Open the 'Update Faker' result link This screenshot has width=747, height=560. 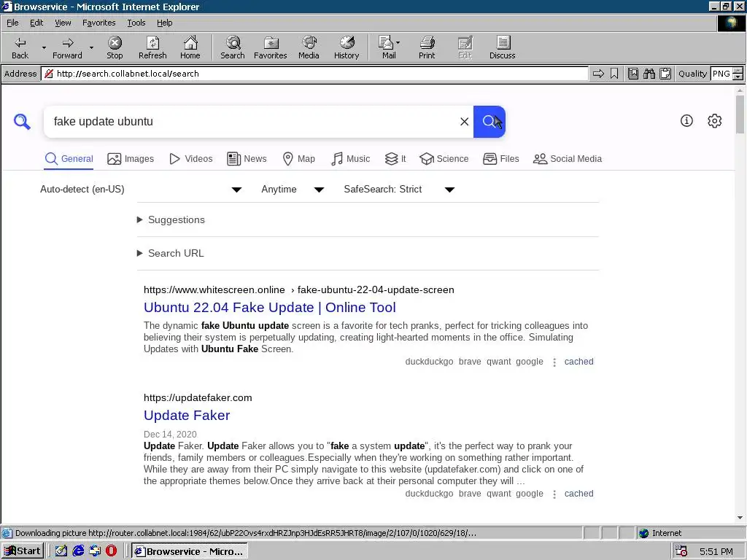click(187, 415)
